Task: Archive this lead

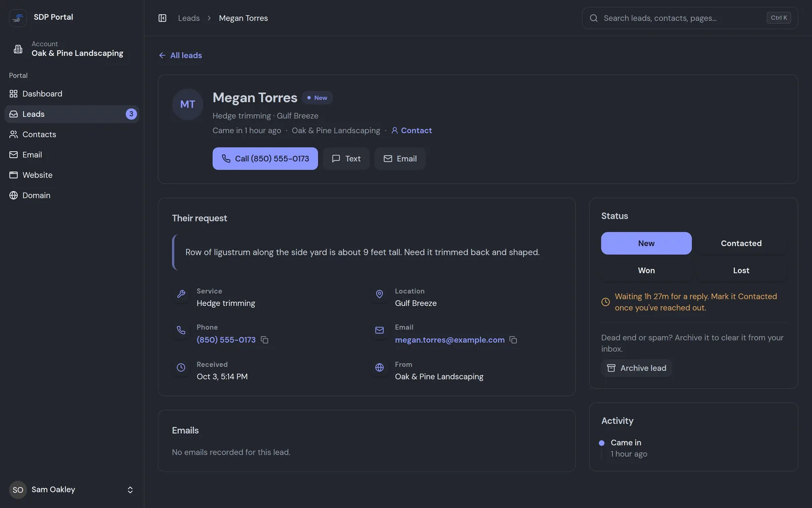Action: click(x=636, y=368)
